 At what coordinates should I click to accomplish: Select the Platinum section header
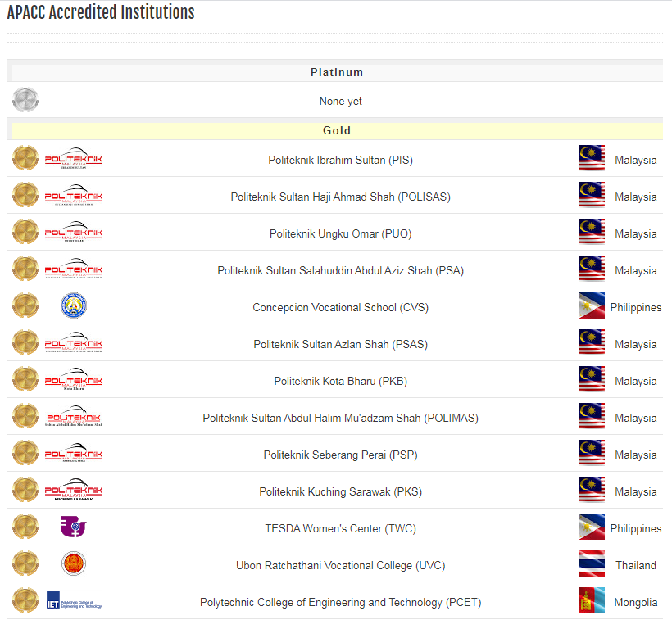337,72
